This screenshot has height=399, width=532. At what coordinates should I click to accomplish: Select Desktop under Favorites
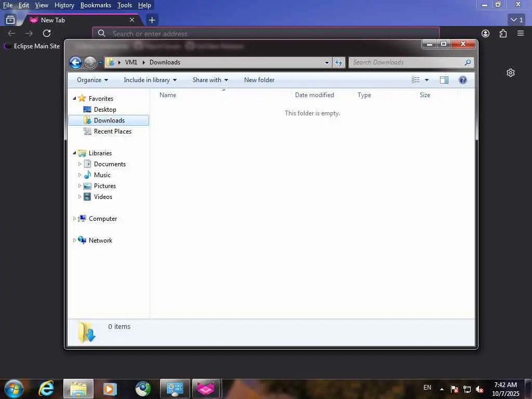pyautogui.click(x=105, y=110)
